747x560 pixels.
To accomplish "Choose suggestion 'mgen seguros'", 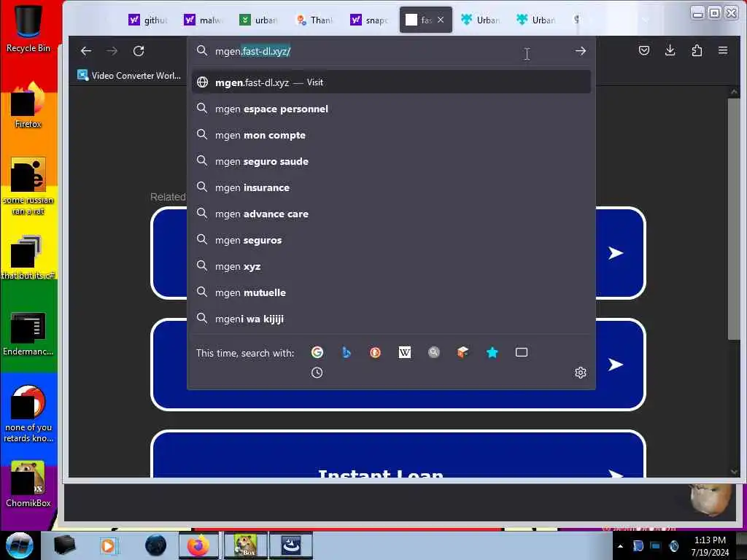I will coord(391,240).
